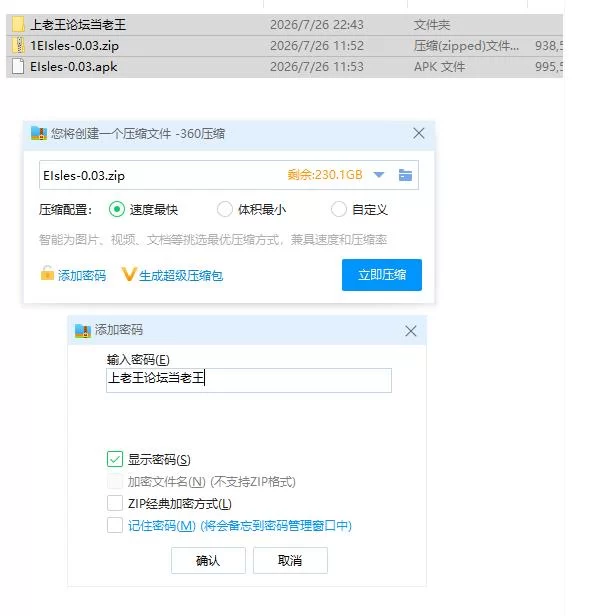Click the date 2026/7/26 22:43
The height and width of the screenshot is (616, 598).
coord(317,25)
